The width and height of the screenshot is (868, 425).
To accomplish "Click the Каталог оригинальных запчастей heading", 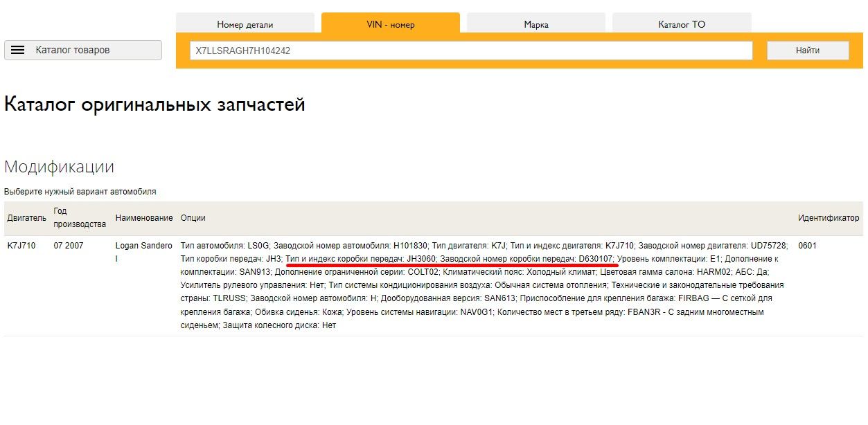I will pos(154,105).
